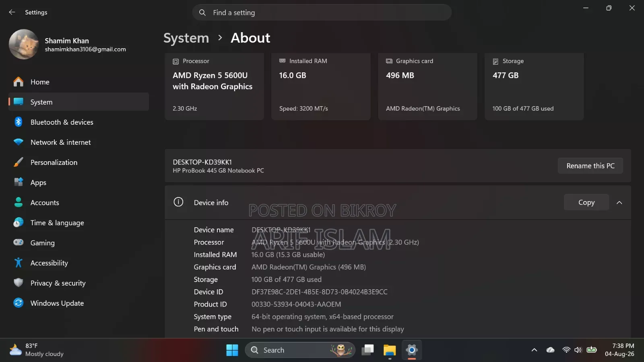The width and height of the screenshot is (644, 362).
Task: Show hidden tray icons chevron
Action: [534, 350]
